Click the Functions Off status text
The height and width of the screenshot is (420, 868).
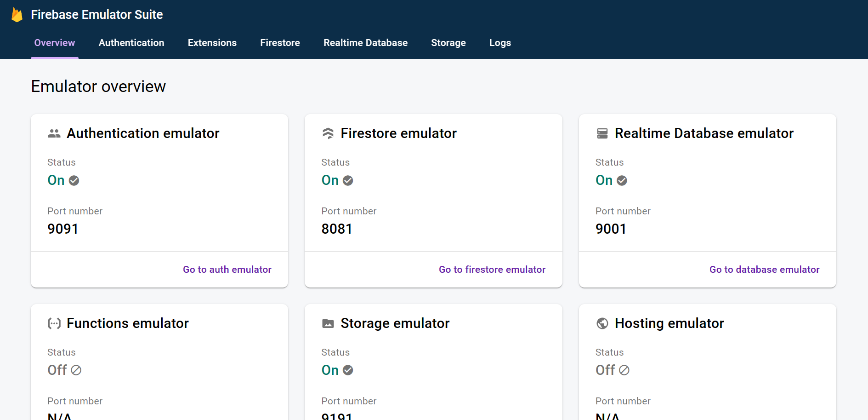click(57, 370)
